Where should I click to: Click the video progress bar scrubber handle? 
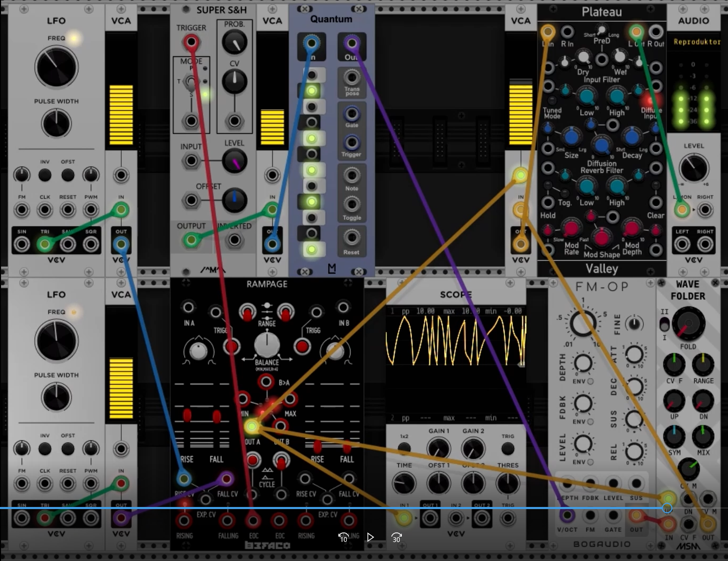coord(668,509)
